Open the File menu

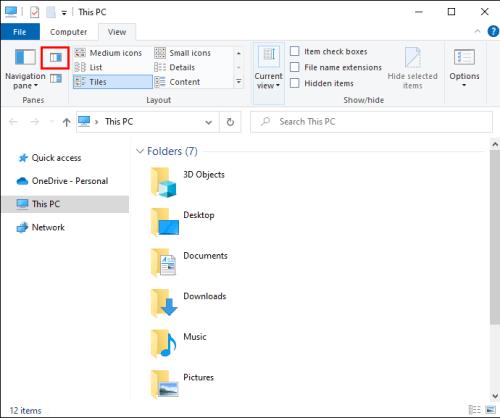click(x=20, y=32)
